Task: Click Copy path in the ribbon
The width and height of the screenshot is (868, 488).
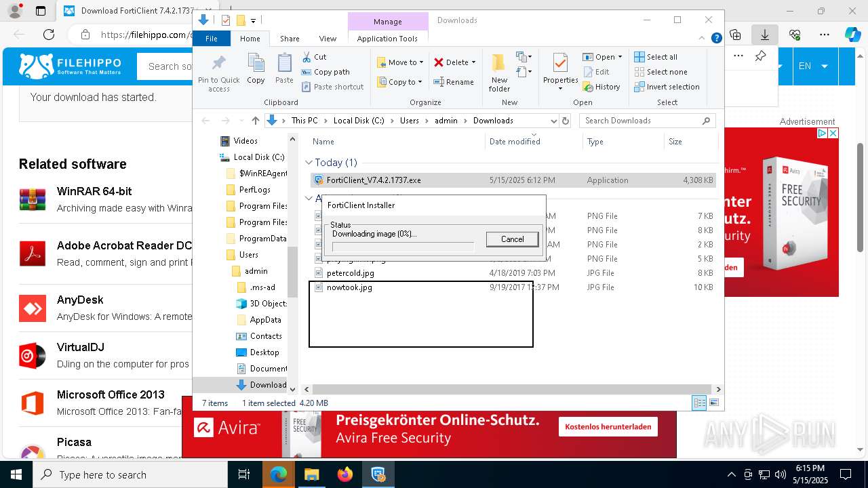Action: pyautogui.click(x=325, y=72)
